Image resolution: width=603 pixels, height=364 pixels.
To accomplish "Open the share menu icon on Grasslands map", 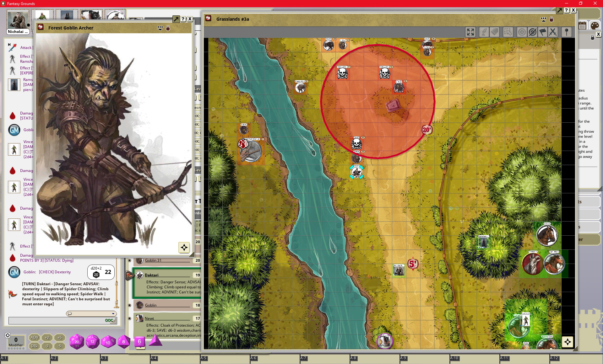I will coord(544,19).
